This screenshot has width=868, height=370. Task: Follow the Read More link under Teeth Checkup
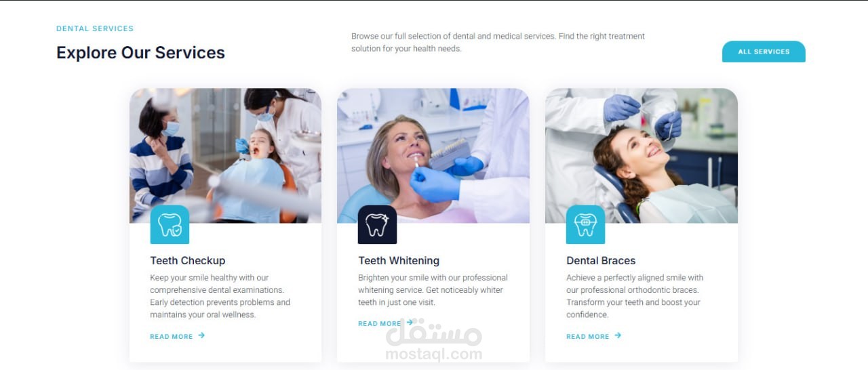pos(172,336)
